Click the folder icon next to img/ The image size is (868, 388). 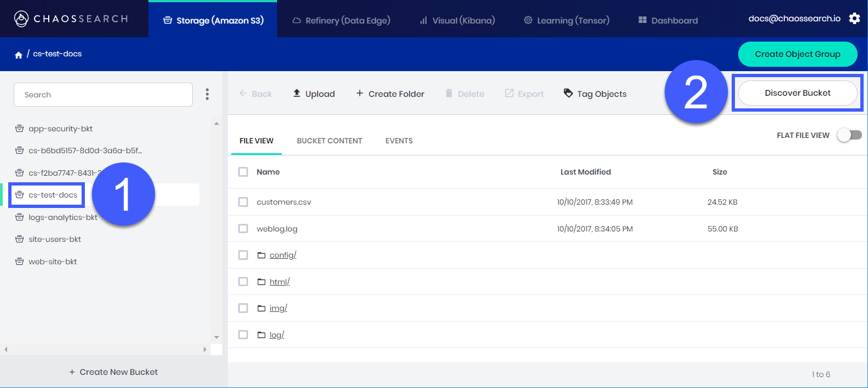tap(261, 308)
